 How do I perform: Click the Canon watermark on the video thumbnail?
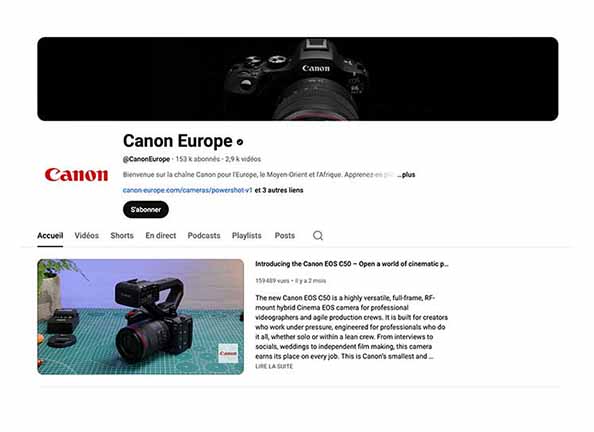(228, 354)
